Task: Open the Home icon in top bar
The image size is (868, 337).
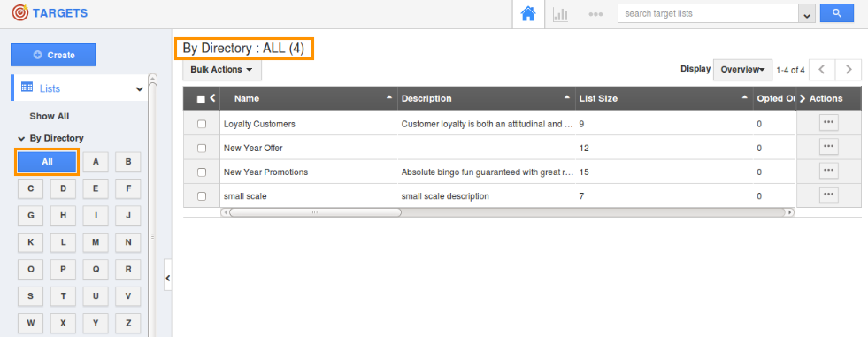Action: [x=528, y=14]
